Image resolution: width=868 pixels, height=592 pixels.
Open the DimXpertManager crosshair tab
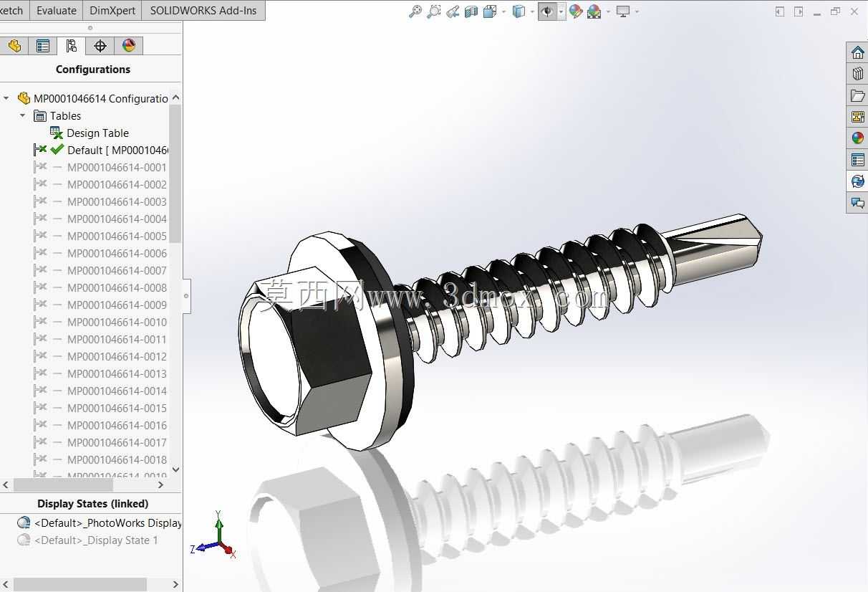100,46
